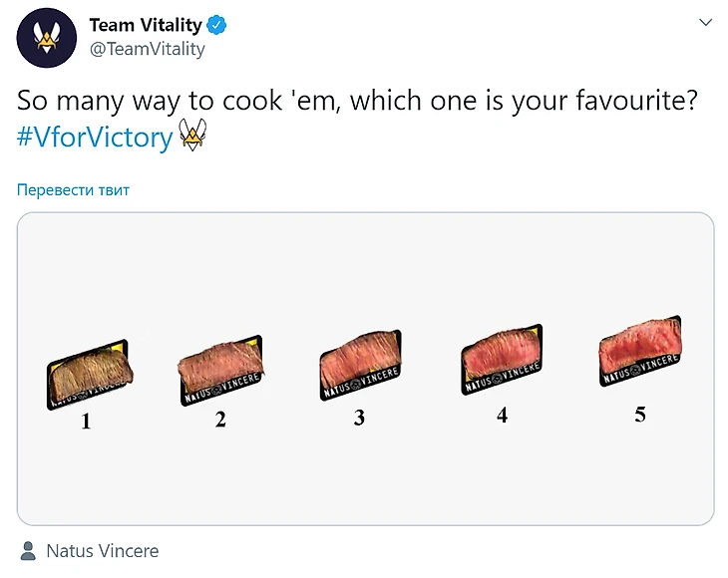Translate the tweet via Перевести твит
728x578 pixels.
[73, 189]
